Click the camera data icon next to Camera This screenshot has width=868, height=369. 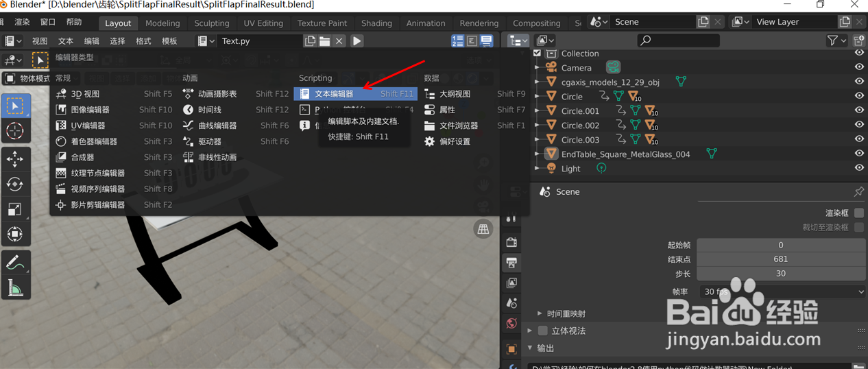pos(613,67)
